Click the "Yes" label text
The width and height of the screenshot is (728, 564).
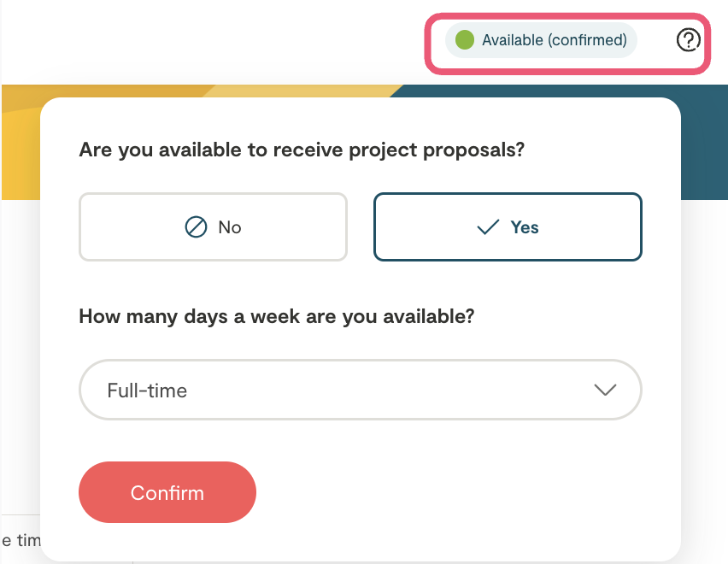pos(525,227)
